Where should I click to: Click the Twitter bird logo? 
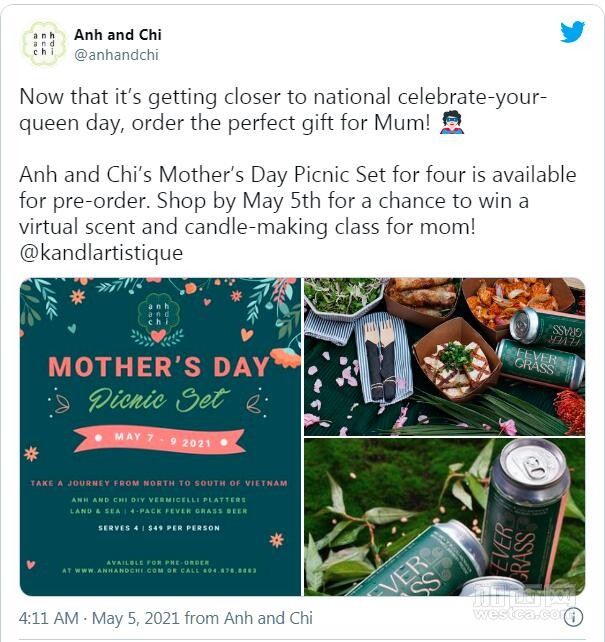(572, 32)
